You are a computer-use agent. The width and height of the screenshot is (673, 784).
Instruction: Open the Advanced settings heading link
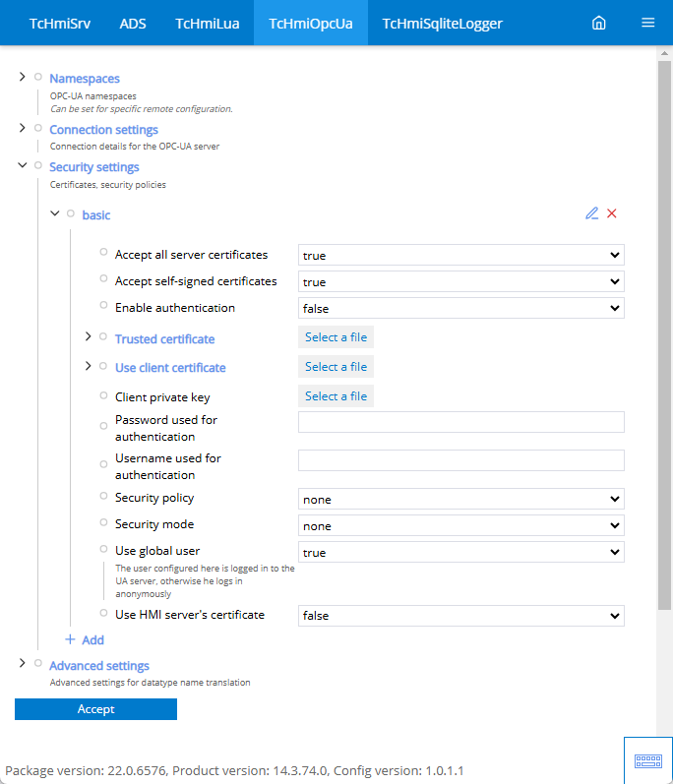point(99,666)
